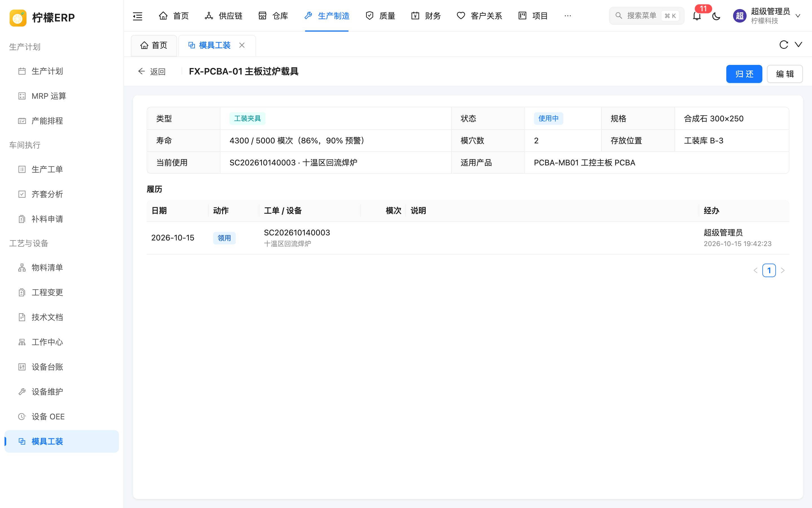Toggle dark mode moon icon

tap(716, 16)
